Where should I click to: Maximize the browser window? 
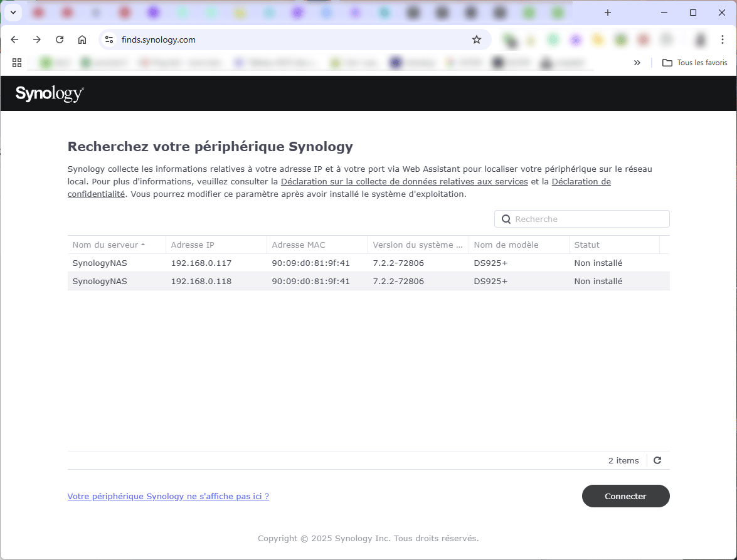coord(693,13)
